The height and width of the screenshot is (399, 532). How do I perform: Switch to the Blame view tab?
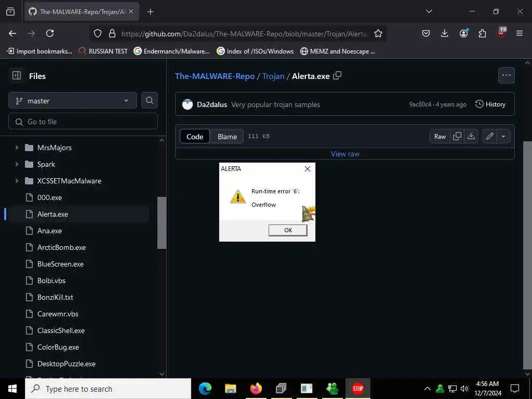(x=227, y=137)
